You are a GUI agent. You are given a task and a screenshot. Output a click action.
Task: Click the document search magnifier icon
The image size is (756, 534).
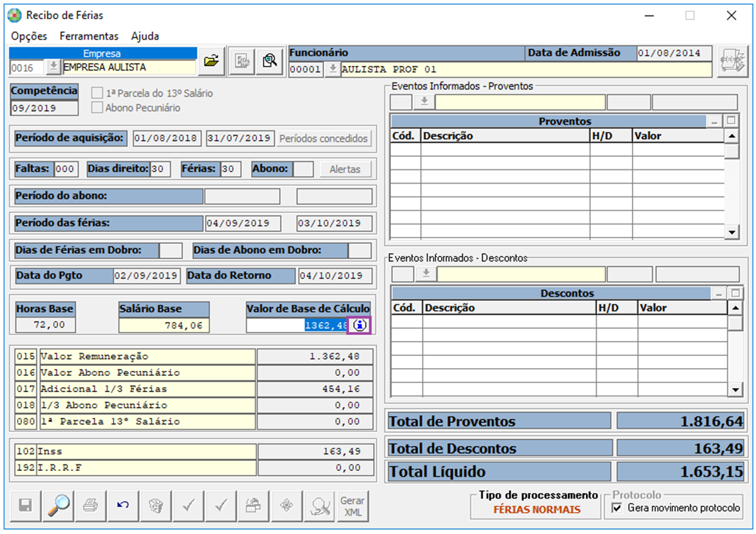click(269, 61)
